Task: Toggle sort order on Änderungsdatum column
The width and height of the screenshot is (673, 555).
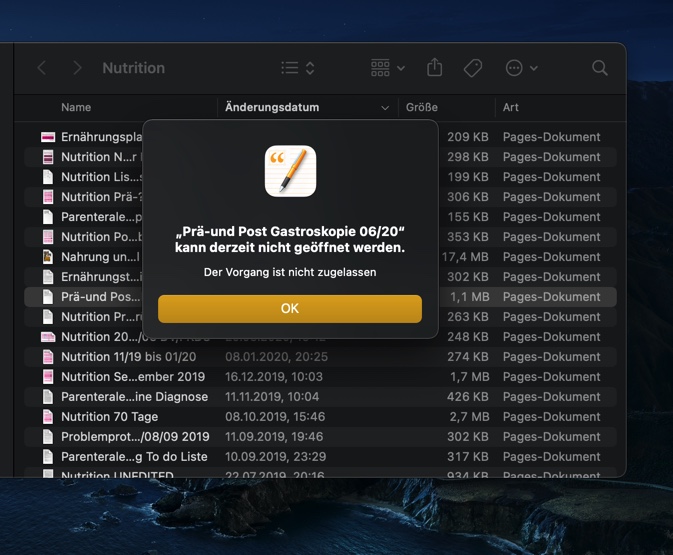Action: click(306, 107)
